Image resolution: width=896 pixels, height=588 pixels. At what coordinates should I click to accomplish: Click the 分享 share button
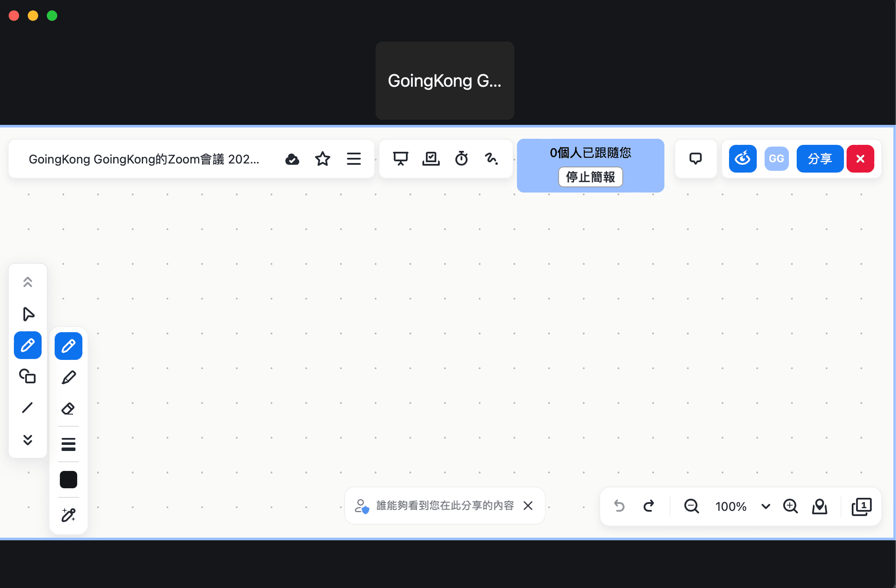[x=820, y=159]
